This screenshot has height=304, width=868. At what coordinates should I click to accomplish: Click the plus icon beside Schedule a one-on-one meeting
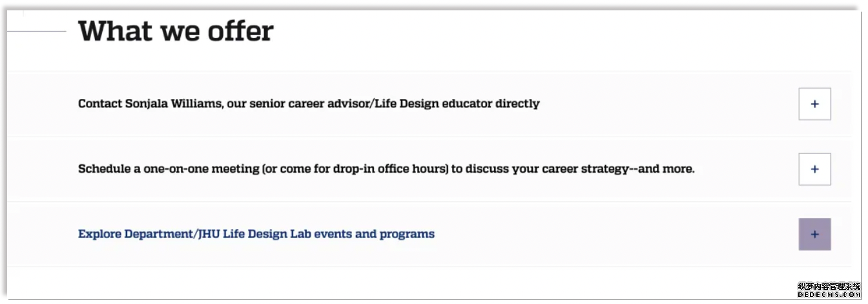click(x=814, y=169)
